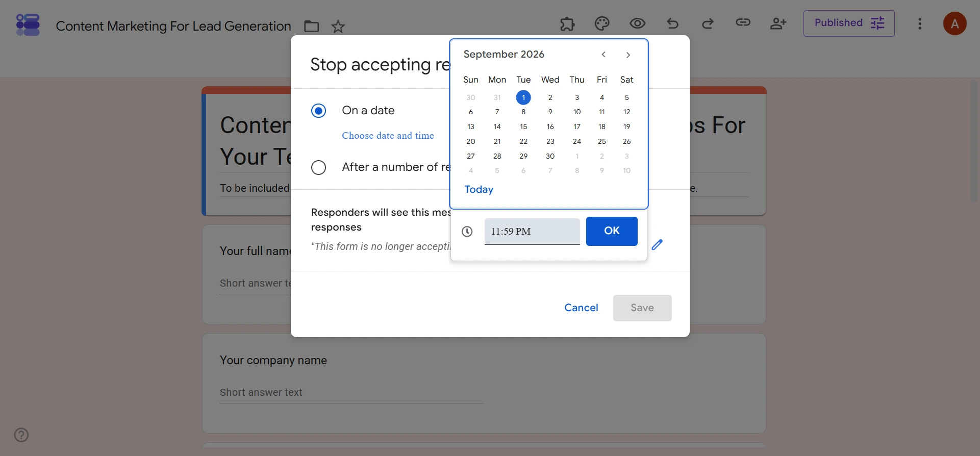Select September 1 in the calendar
980x456 pixels.
(523, 97)
